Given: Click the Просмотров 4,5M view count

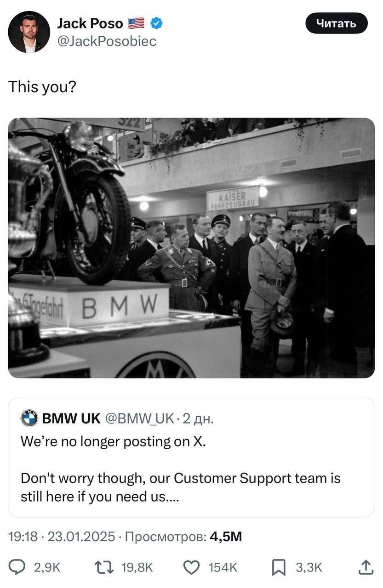Looking at the screenshot, I should (183, 536).
